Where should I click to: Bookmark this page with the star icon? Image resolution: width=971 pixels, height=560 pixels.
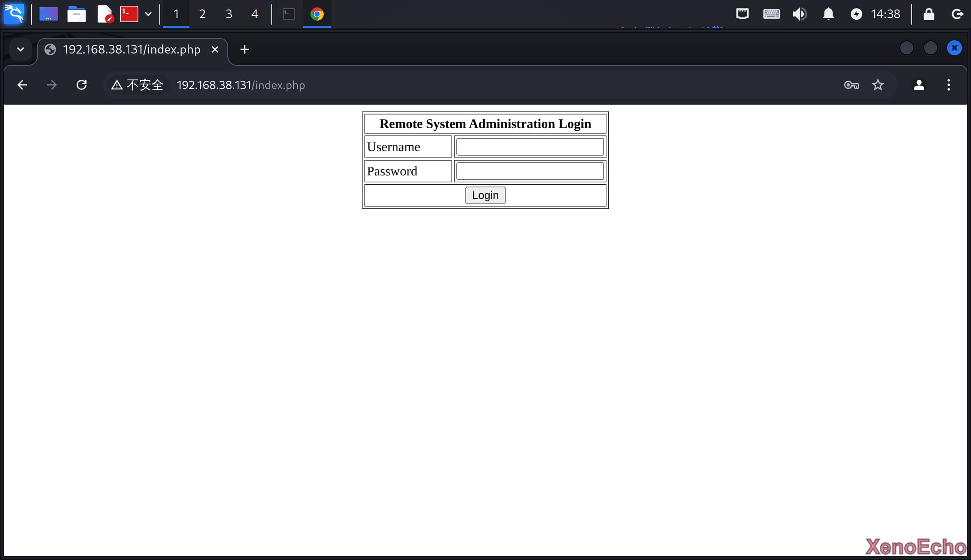pyautogui.click(x=878, y=85)
